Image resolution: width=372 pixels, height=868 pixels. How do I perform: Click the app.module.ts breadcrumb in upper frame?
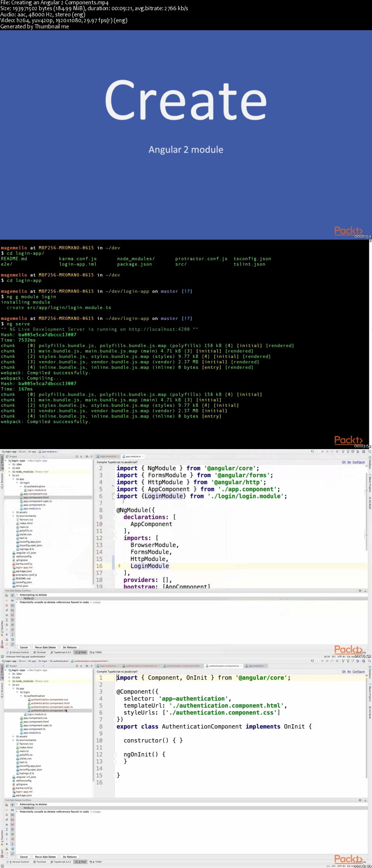[48, 452]
